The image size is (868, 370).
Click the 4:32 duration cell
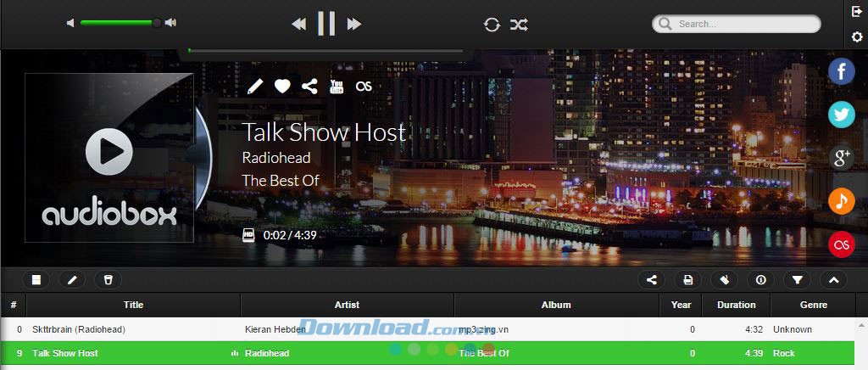[754, 329]
